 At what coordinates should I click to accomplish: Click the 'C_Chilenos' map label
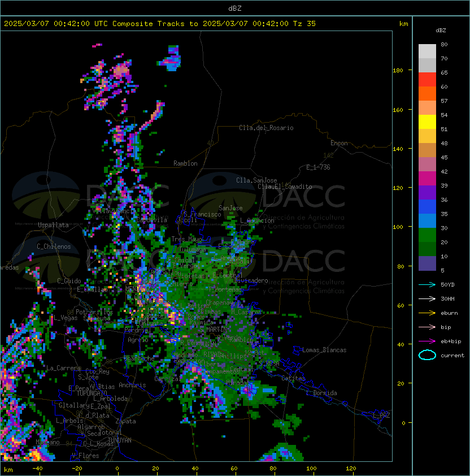(x=54, y=246)
